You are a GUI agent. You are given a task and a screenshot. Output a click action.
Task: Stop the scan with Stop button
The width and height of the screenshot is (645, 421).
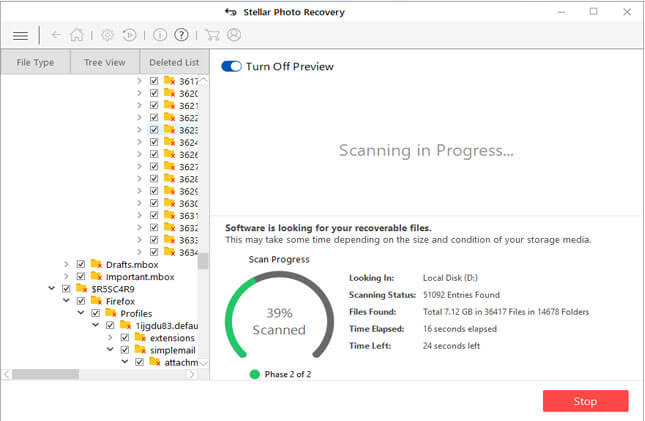point(585,401)
